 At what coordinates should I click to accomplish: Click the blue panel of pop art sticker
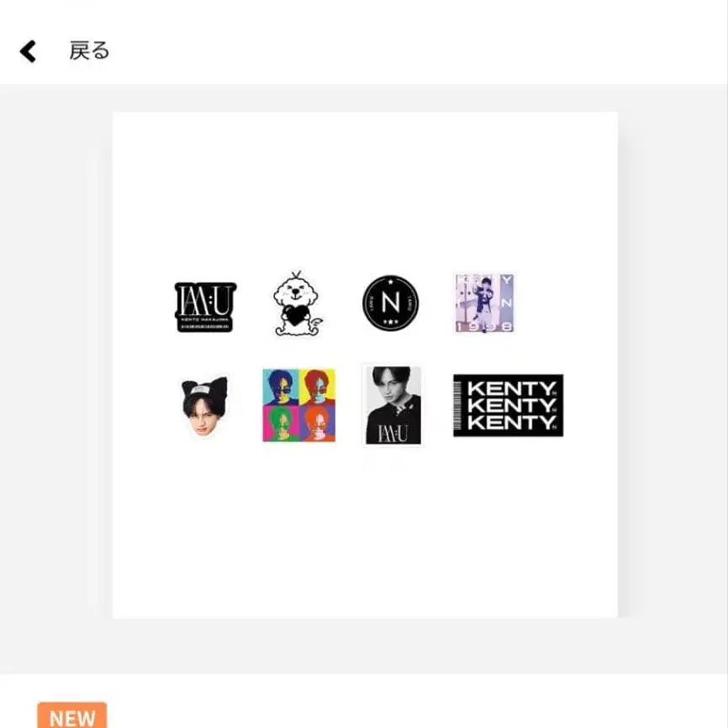pyautogui.click(x=281, y=388)
